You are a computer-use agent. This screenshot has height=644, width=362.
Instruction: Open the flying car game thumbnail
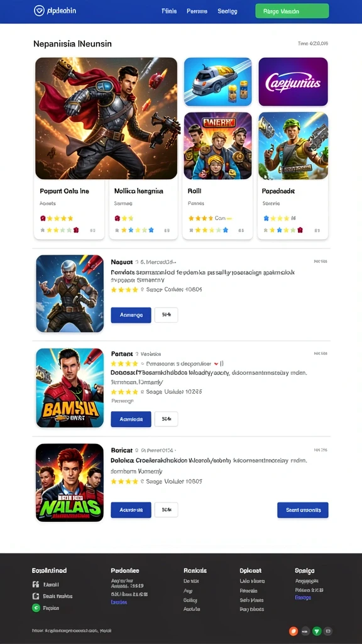pos(218,82)
